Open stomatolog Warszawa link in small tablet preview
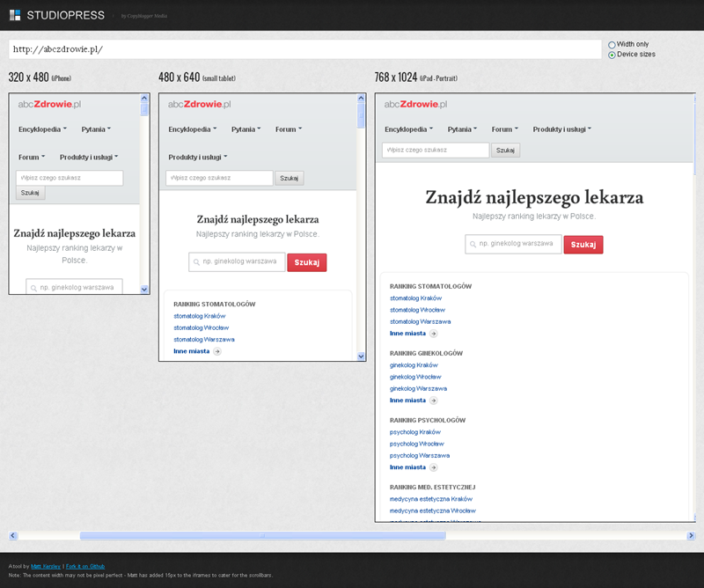 [x=204, y=340]
